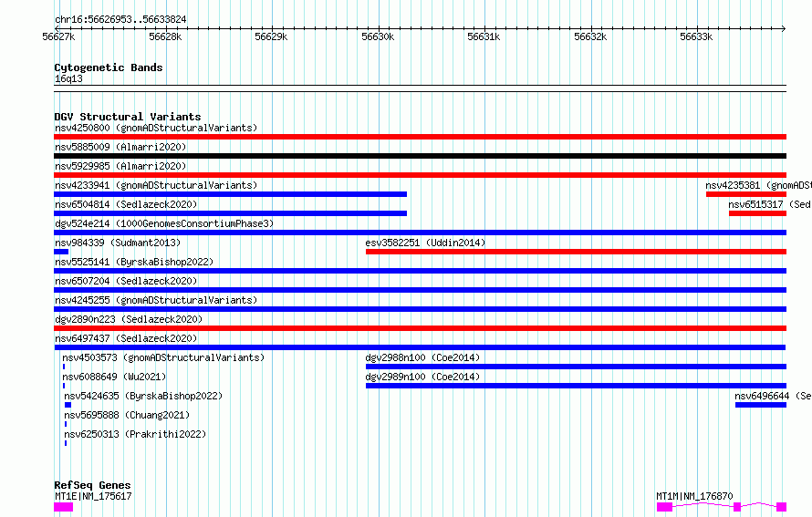Open the nsv6507204 (Sedlazeck2020) label
Image resolution: width=812 pixels, height=517 pixels.
coord(126,281)
